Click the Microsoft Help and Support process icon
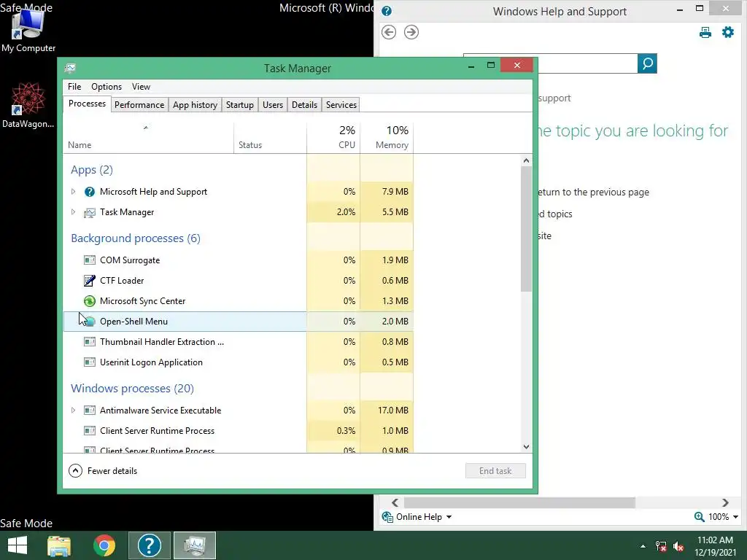This screenshot has width=747, height=560. [90, 192]
